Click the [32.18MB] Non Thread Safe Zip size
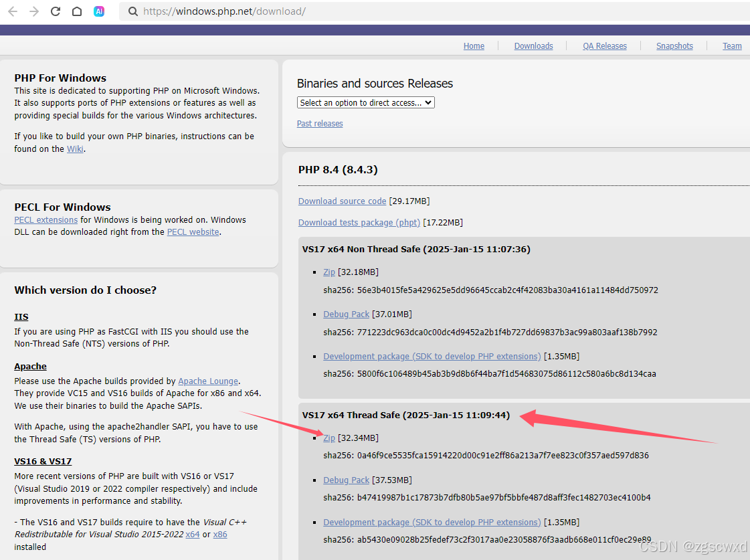This screenshot has width=750, height=560. click(358, 272)
